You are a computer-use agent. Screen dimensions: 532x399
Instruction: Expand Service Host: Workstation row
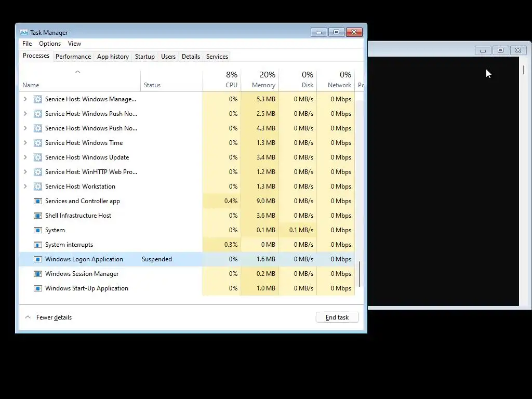tap(25, 187)
